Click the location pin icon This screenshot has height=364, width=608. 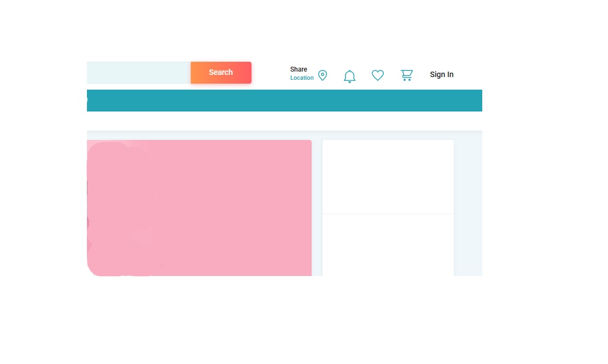(x=323, y=75)
